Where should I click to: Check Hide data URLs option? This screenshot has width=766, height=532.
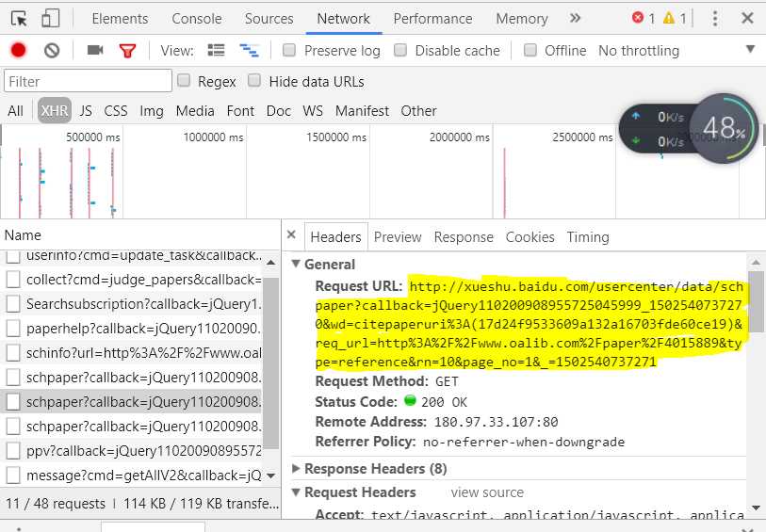254,80
